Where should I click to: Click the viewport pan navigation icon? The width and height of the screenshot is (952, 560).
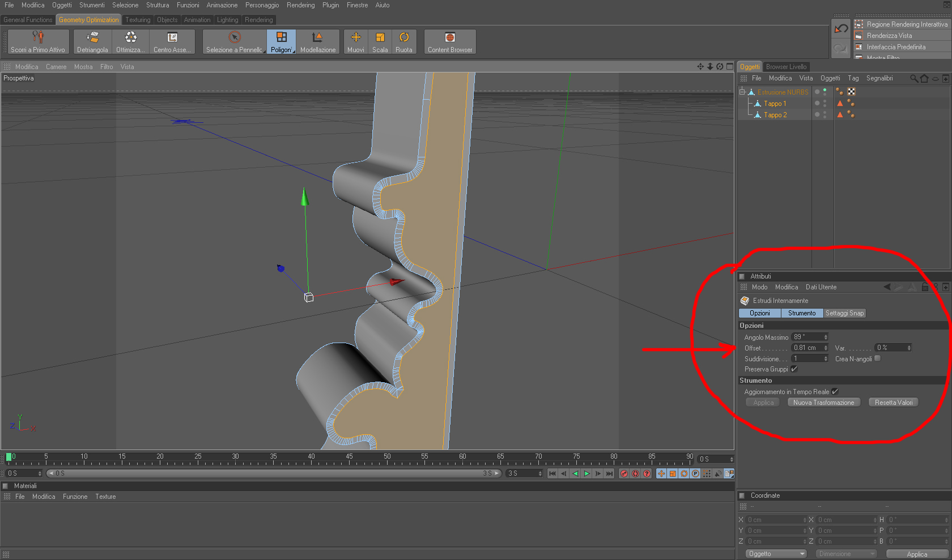pyautogui.click(x=700, y=67)
